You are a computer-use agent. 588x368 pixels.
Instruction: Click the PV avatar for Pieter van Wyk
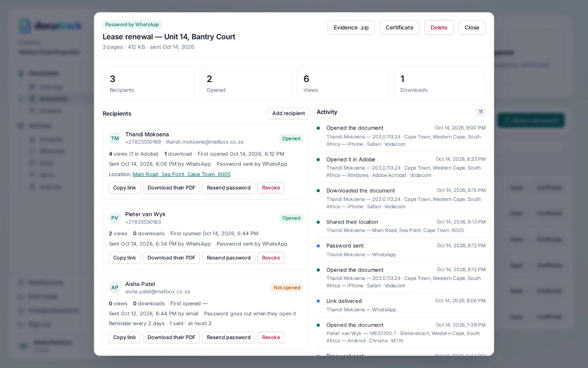click(115, 218)
